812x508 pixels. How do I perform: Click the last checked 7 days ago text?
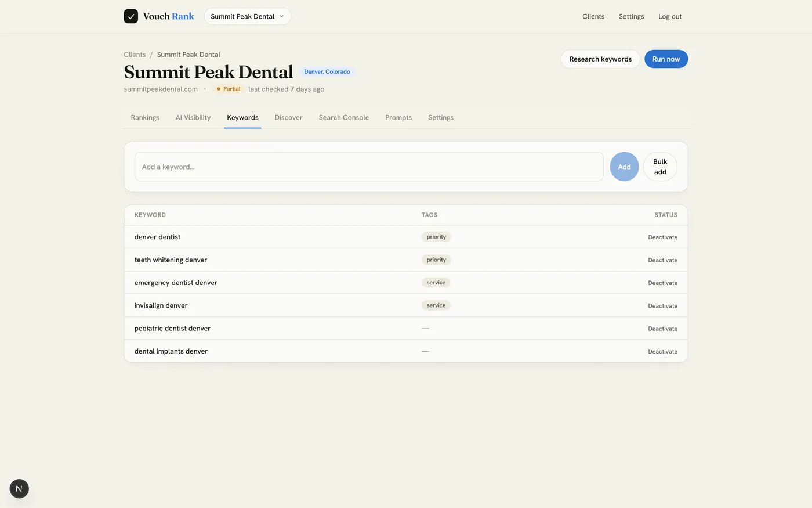pyautogui.click(x=286, y=89)
